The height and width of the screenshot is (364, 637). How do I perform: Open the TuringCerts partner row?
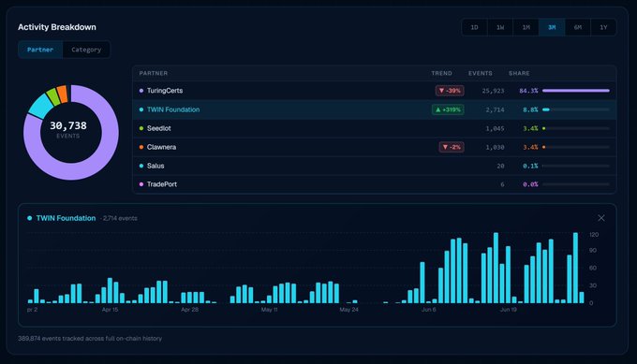[x=374, y=91]
